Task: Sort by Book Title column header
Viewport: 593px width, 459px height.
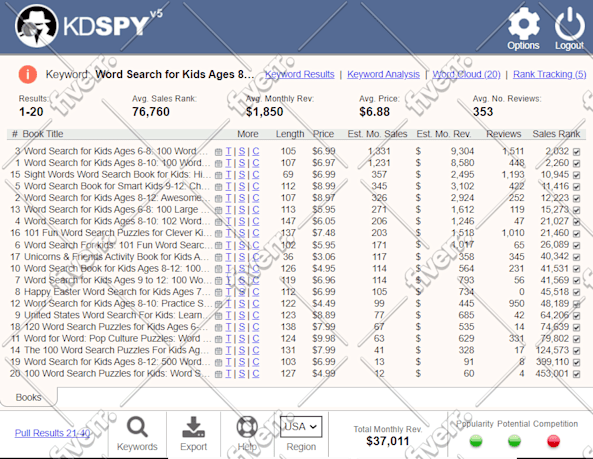Action: click(43, 134)
